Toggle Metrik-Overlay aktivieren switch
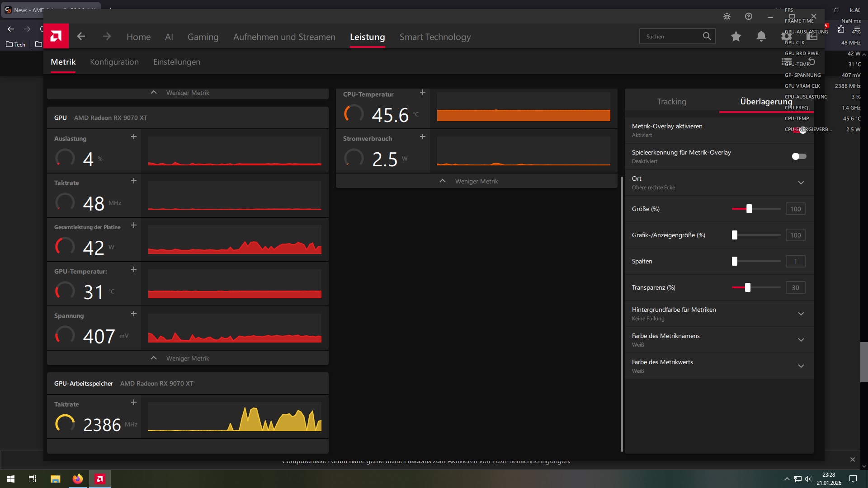The height and width of the screenshot is (488, 868). (x=799, y=130)
